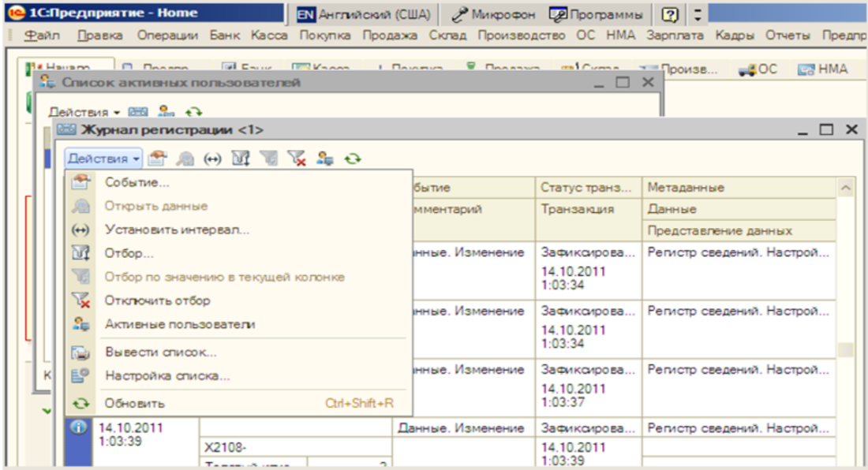The image size is (868, 470).
Task: Open Действия dropdown in Список активных пользователей window
Action: click(x=84, y=112)
